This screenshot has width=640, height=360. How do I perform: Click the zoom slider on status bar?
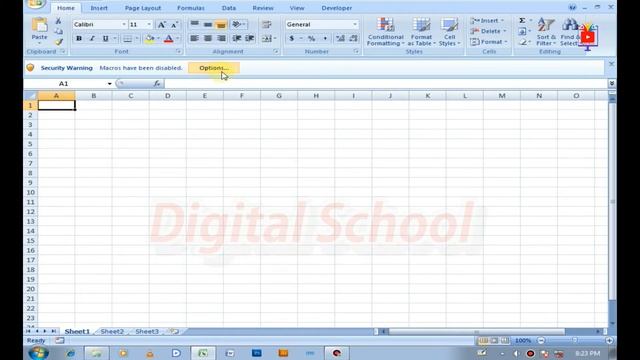click(575, 340)
